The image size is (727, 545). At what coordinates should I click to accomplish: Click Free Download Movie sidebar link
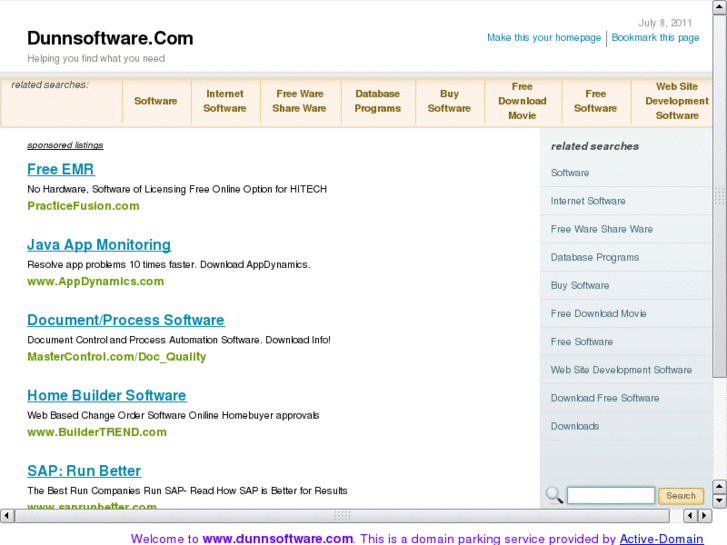coord(599,314)
